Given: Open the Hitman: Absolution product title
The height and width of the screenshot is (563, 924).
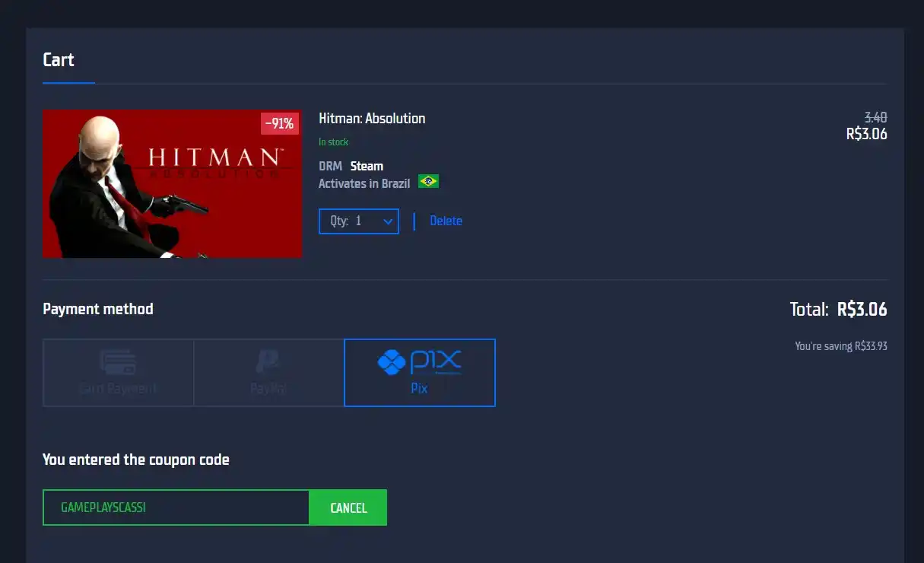Looking at the screenshot, I should click(x=372, y=119).
